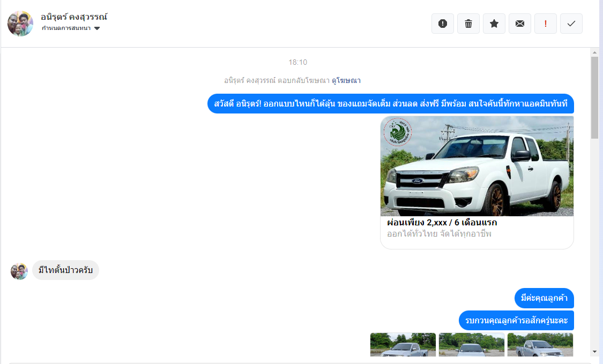
Task: Delete conversation with trash icon
Action: click(468, 24)
